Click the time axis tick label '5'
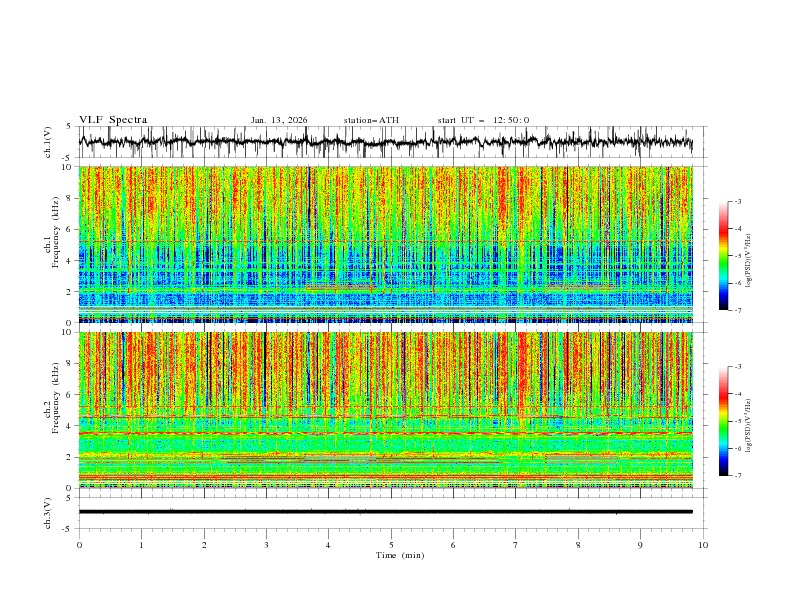This screenshot has width=792, height=612. [391, 545]
